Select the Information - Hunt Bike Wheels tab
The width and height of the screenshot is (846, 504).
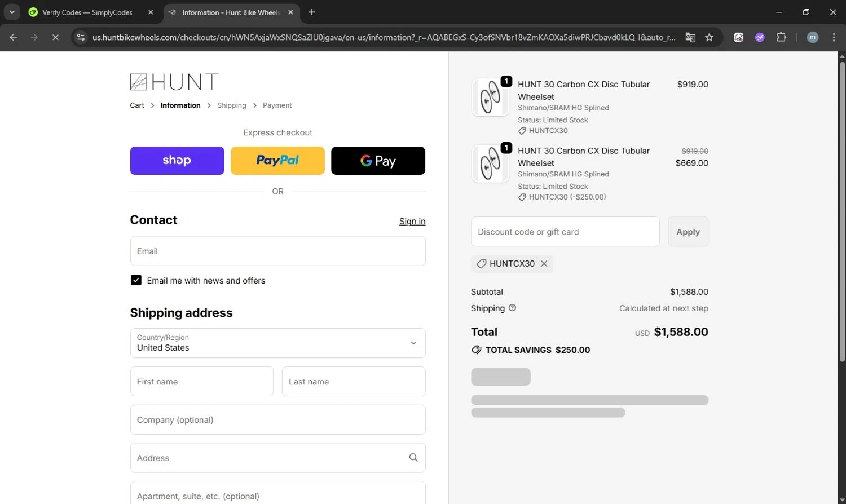(x=231, y=12)
